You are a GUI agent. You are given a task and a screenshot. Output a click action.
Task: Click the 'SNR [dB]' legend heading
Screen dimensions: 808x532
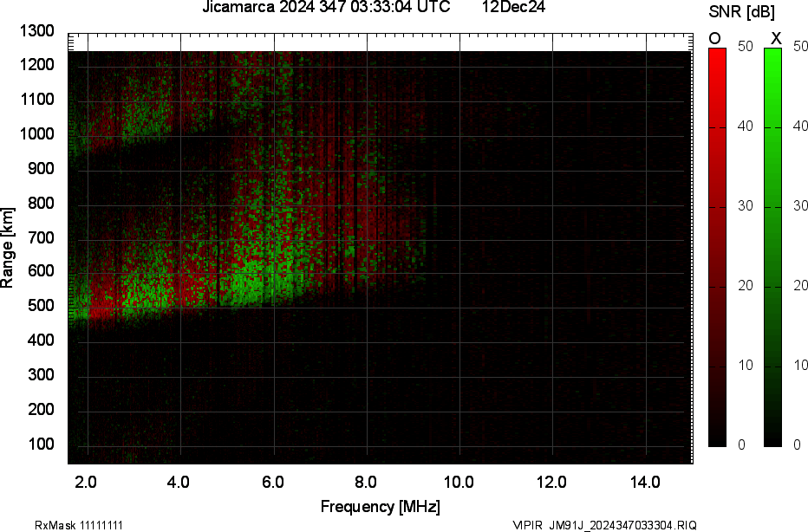point(741,12)
